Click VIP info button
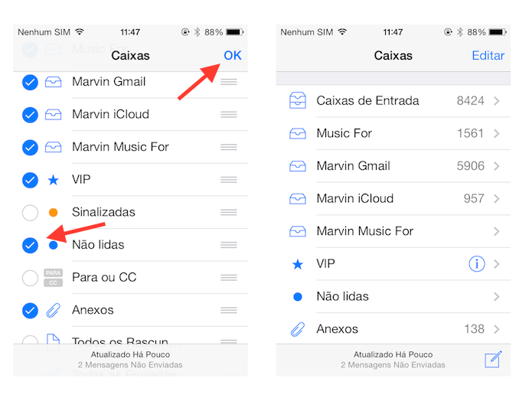This screenshot has width=532, height=395. point(477,263)
